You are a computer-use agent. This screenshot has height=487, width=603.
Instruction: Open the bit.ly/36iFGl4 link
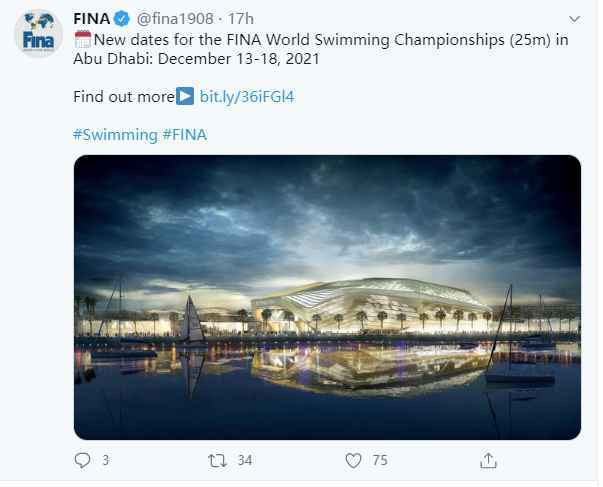(x=247, y=97)
